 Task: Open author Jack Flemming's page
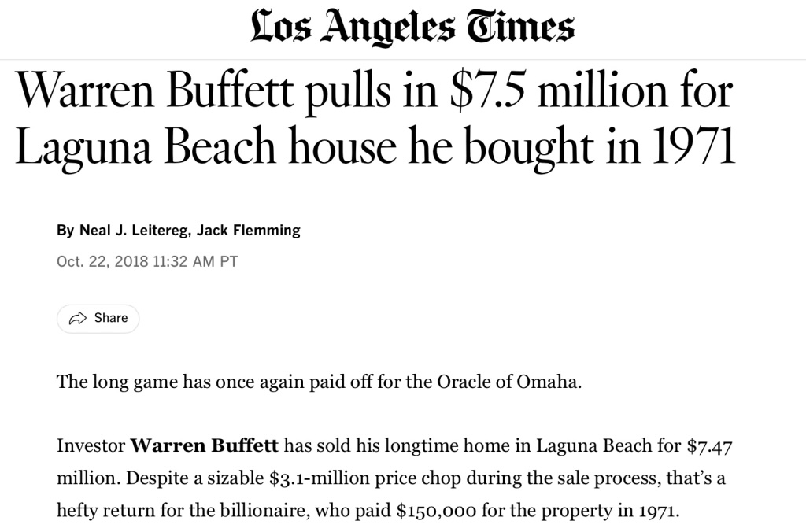click(249, 231)
